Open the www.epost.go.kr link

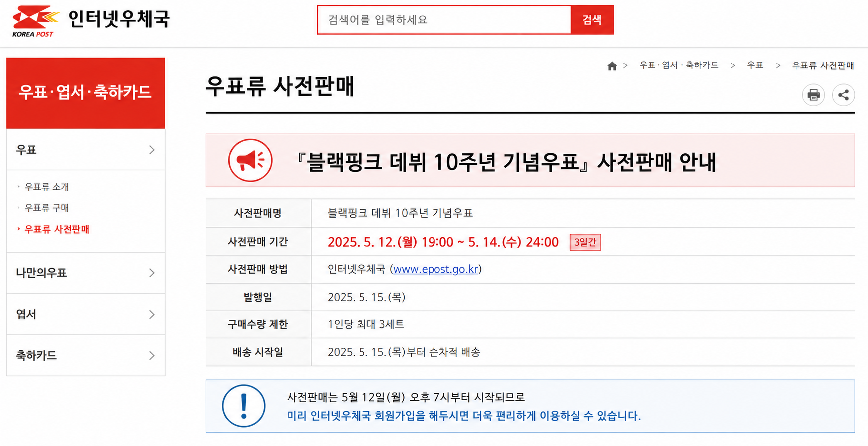[x=435, y=269]
